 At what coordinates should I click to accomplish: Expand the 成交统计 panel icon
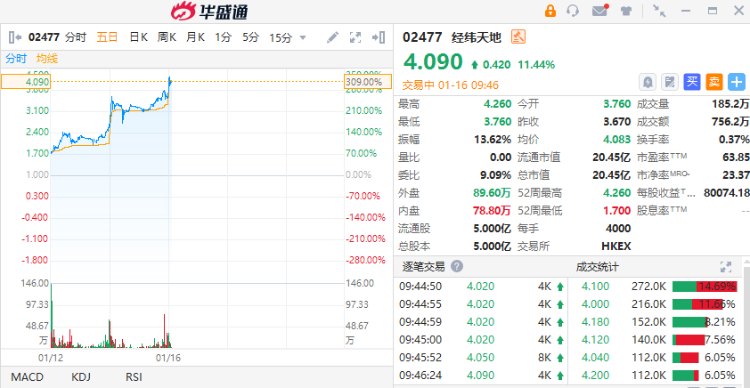click(x=726, y=266)
